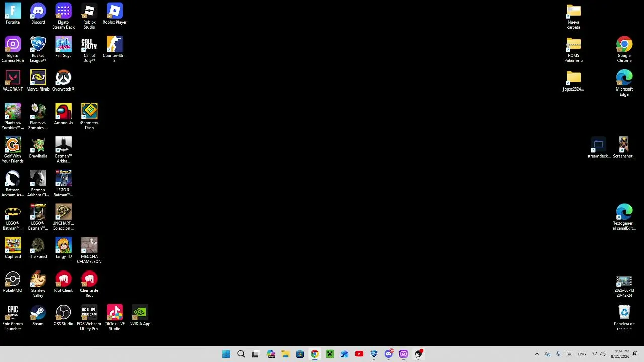Click the Geometry Dash desktop icon

(x=89, y=117)
